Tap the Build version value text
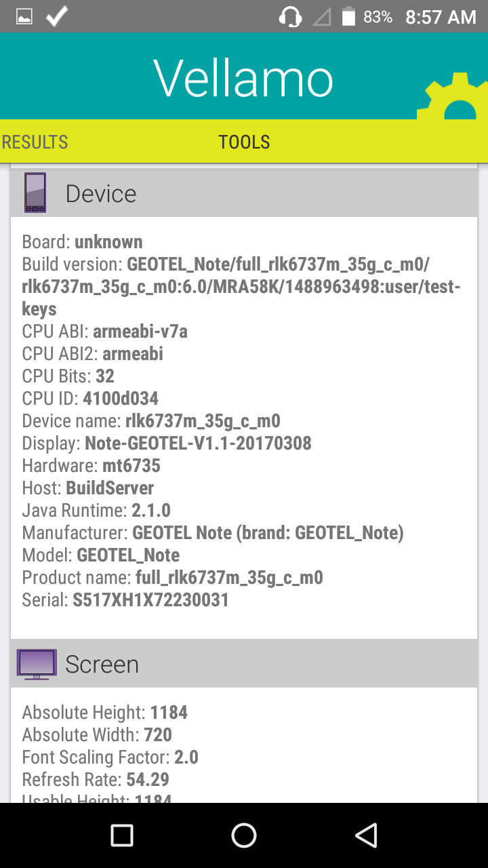 242,286
